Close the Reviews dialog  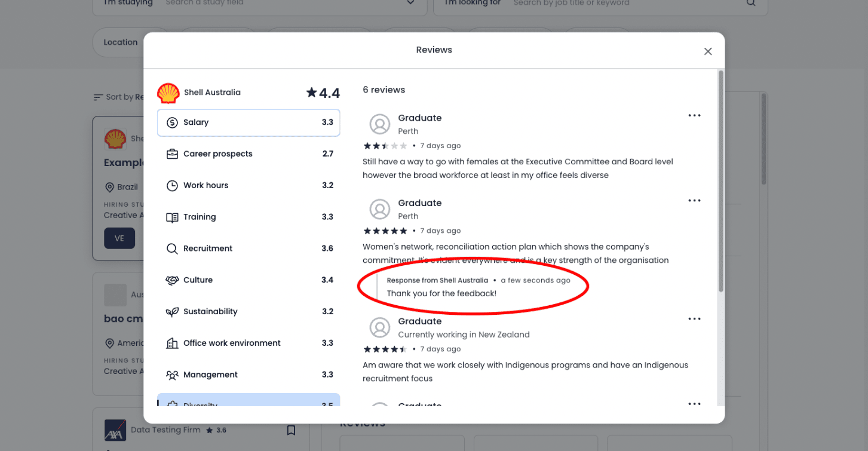click(x=708, y=51)
